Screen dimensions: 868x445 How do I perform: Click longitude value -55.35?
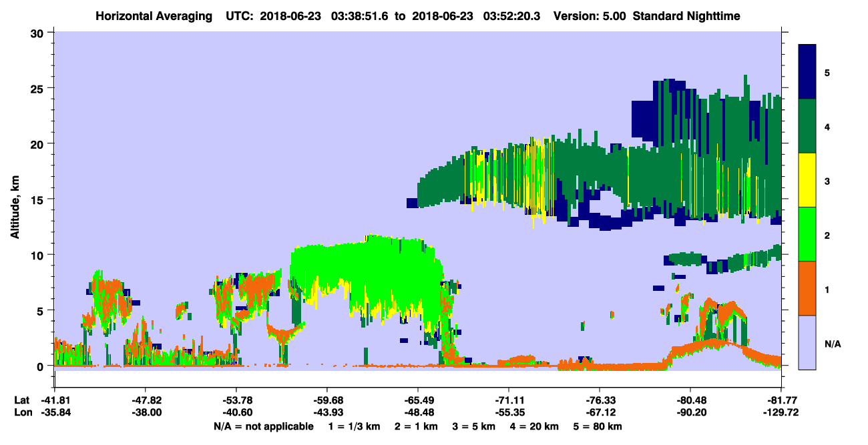pos(509,412)
